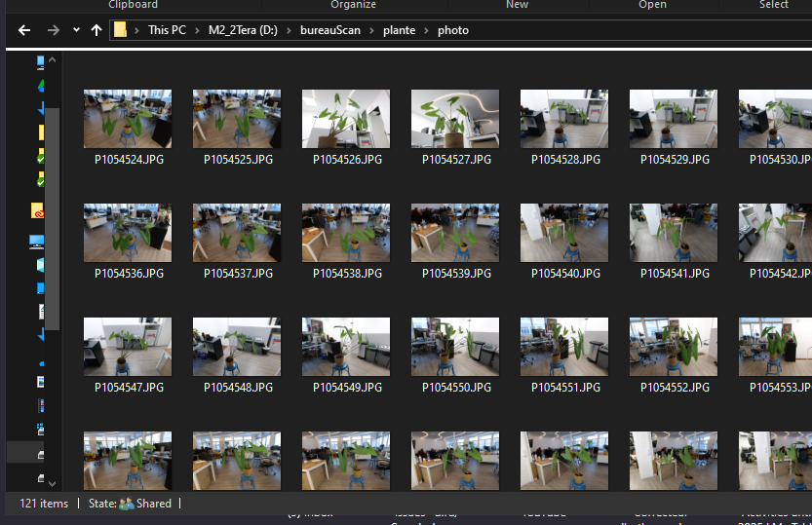
Task: Select the P1054527.JPG thumbnail
Action: [x=456, y=119]
